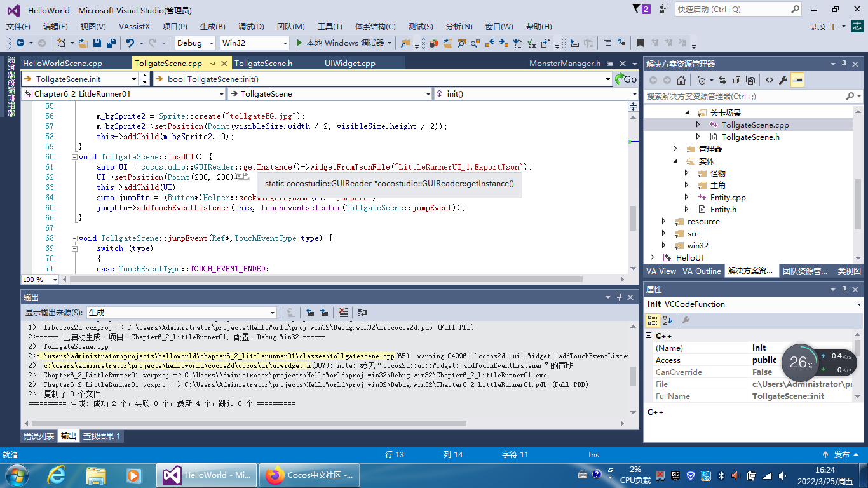The height and width of the screenshot is (488, 868).
Task: Expand the 怪物 folder
Action: tap(687, 173)
